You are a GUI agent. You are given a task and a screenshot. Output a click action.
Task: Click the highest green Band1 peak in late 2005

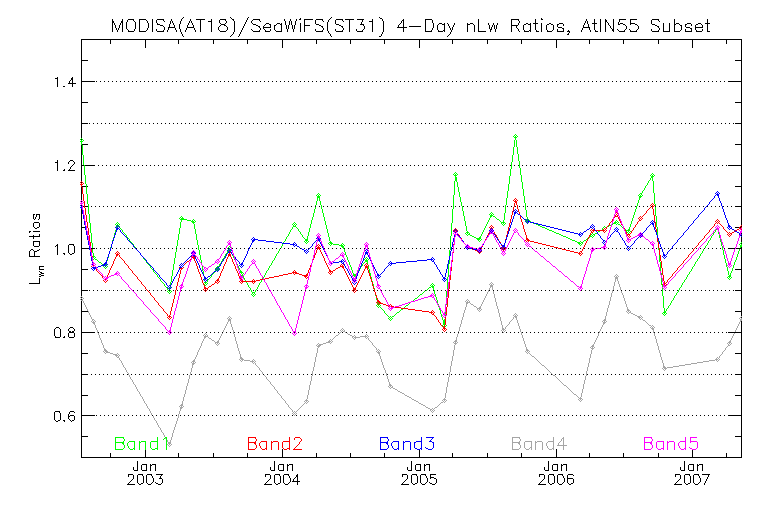click(515, 137)
